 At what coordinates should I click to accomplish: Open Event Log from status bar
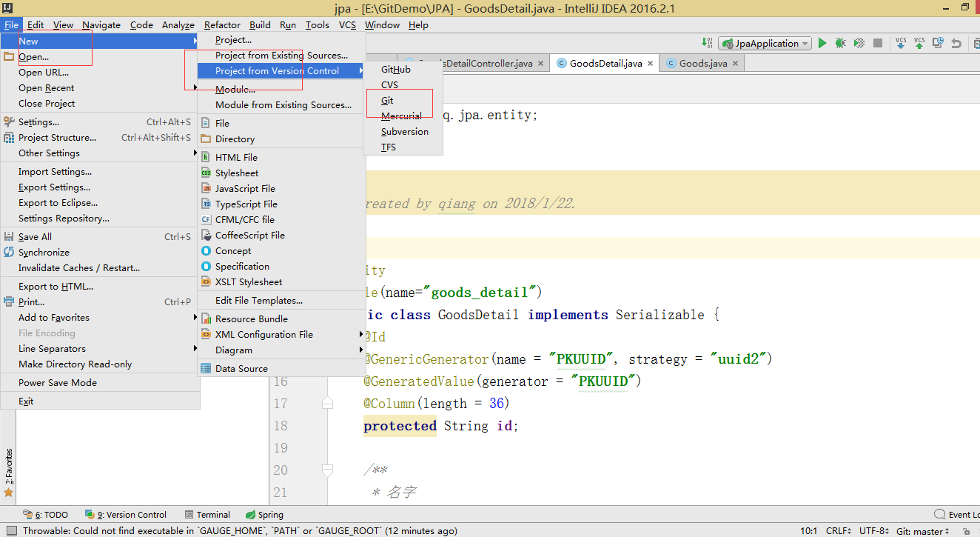click(957, 515)
